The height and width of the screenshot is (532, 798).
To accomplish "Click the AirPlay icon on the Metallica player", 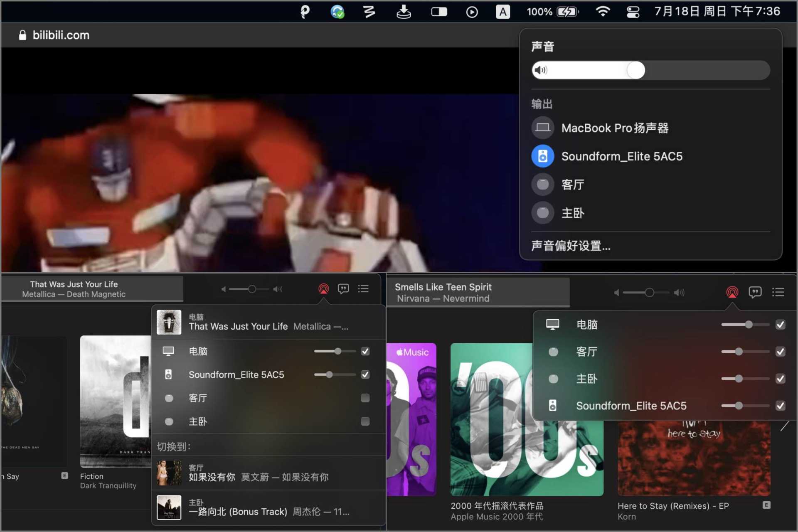I will pos(323,288).
